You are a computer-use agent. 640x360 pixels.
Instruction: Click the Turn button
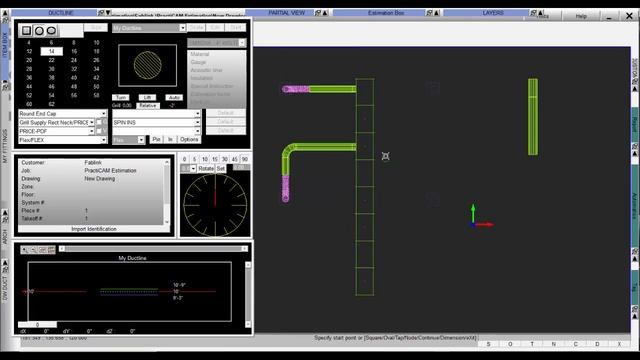click(x=121, y=98)
